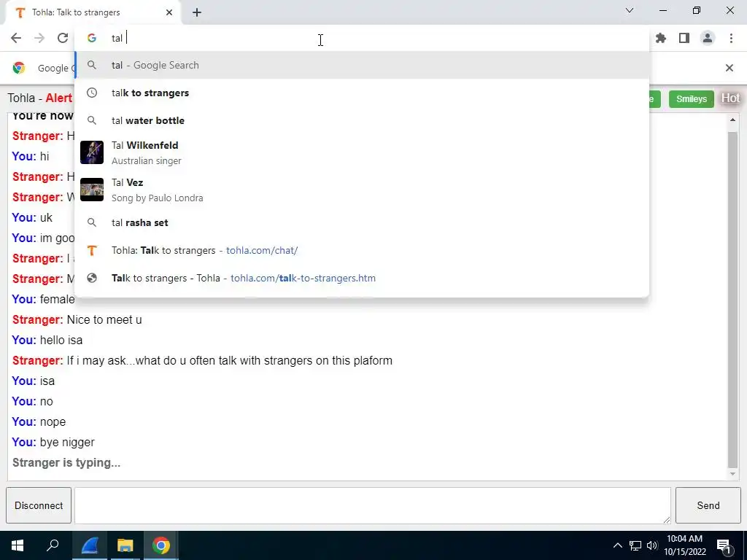Image resolution: width=747 pixels, height=560 pixels.
Task: Open the blue shark fin taskbar app
Action: 90,545
